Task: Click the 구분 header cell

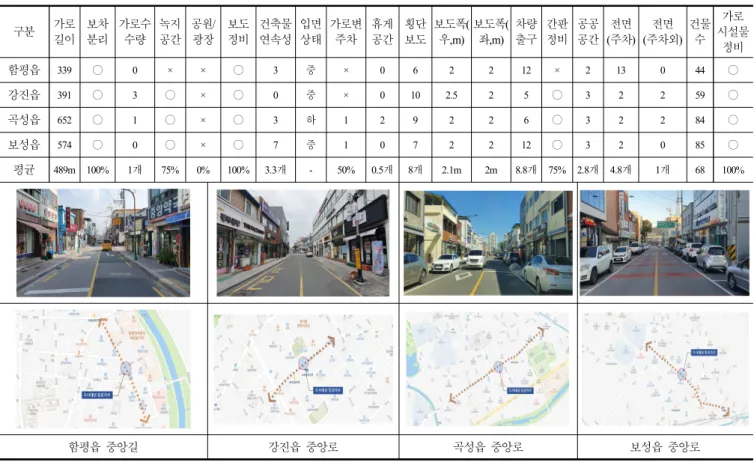Action: (25, 32)
